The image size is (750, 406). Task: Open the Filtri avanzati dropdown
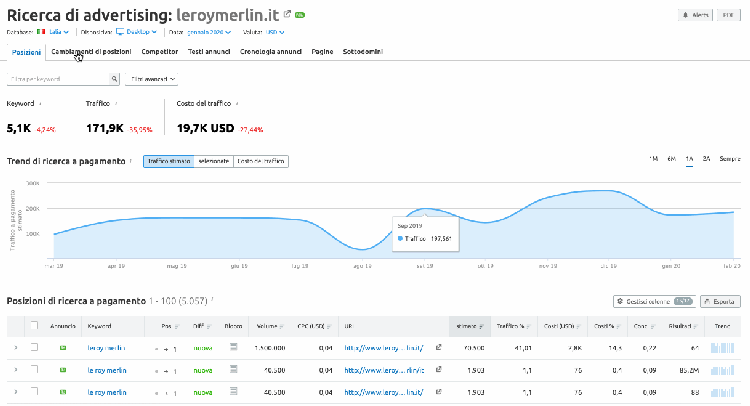click(x=152, y=79)
